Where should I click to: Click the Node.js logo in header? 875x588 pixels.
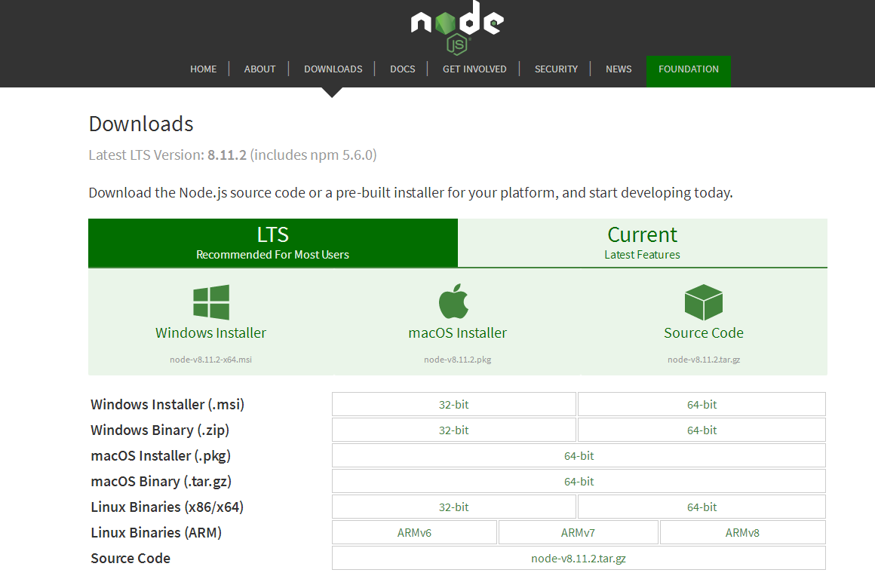(457, 28)
